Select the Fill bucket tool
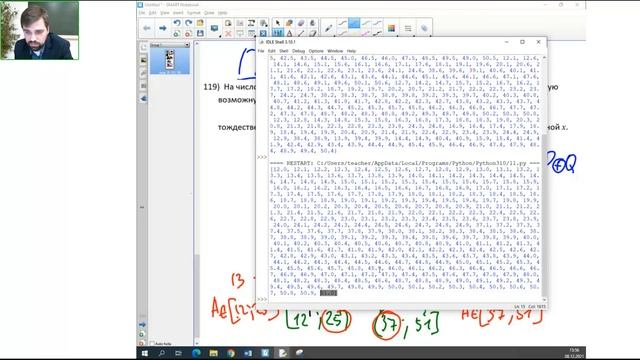The height and width of the screenshot is (360, 640). 312,23
